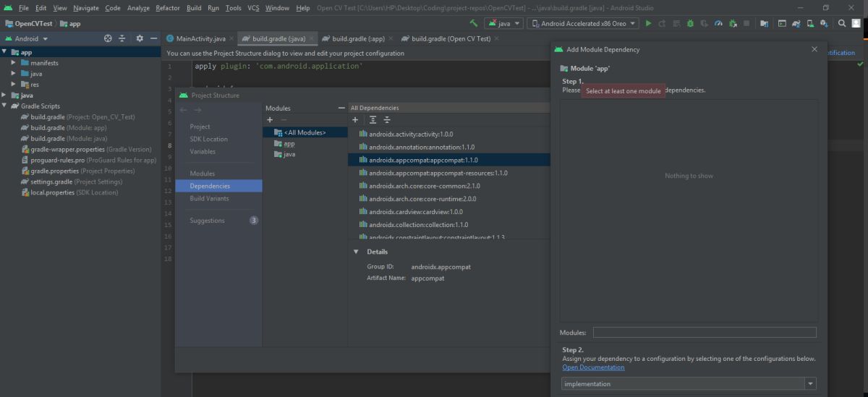Select Variables in Project Structure sidebar
The width and height of the screenshot is (868, 397).
click(203, 151)
